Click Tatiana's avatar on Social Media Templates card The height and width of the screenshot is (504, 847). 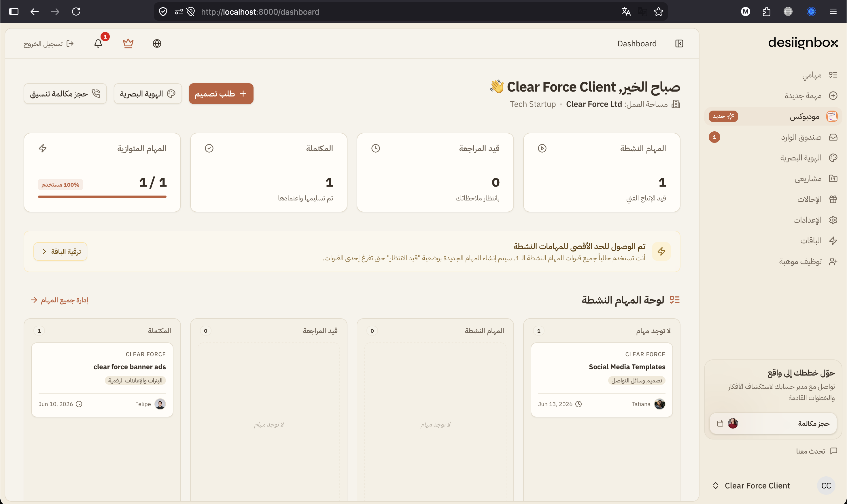659,404
